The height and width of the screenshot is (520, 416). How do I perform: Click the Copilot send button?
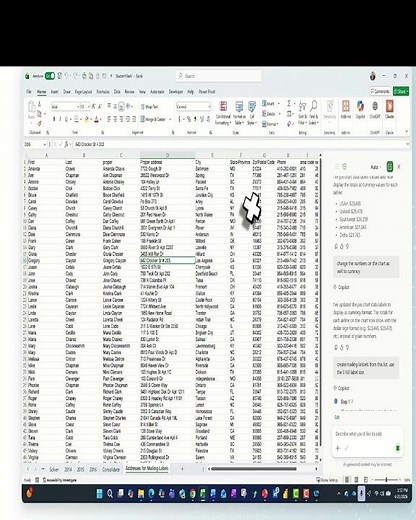point(397,448)
